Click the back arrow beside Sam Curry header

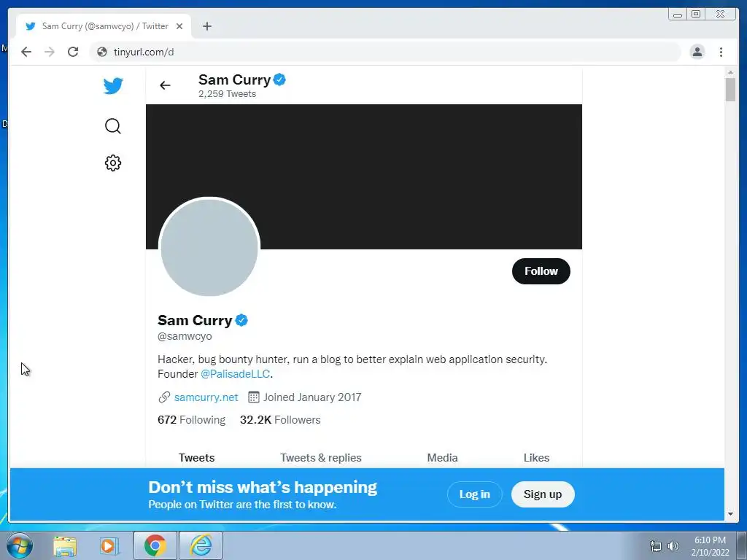(x=165, y=85)
